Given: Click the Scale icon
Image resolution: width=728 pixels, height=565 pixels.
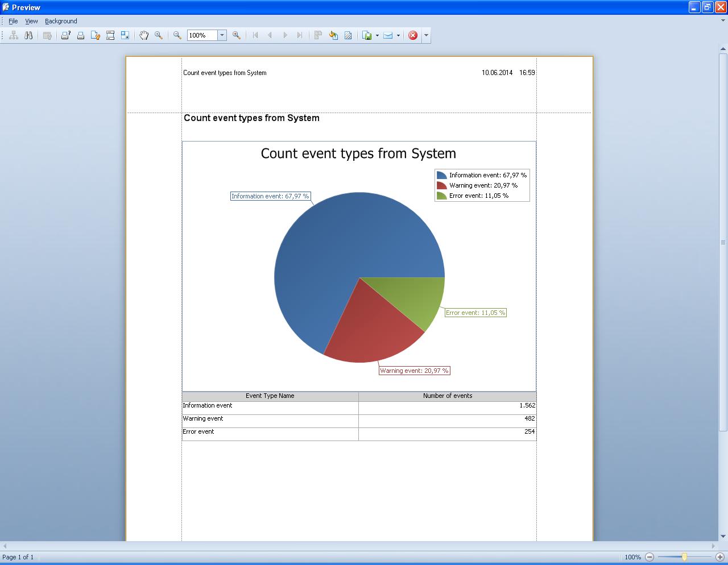Looking at the screenshot, I should coord(125,35).
